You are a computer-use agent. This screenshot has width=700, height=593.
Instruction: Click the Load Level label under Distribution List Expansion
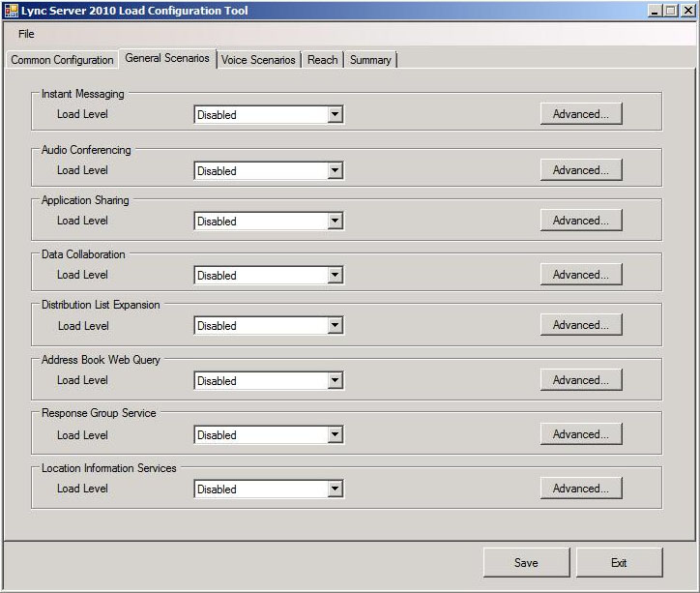coord(83,326)
